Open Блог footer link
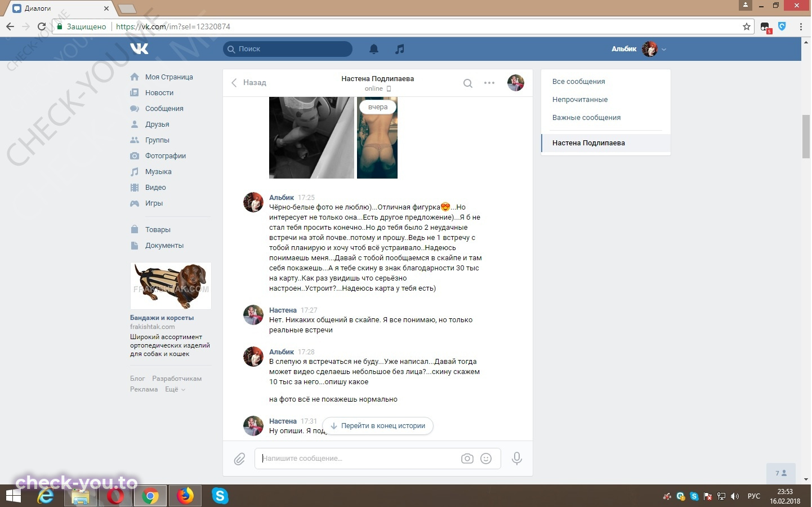 [x=137, y=379]
